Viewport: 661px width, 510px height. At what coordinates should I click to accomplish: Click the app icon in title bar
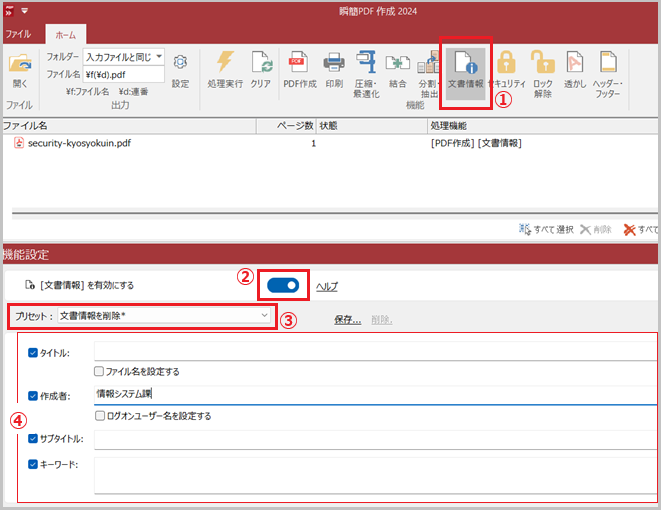point(9,11)
